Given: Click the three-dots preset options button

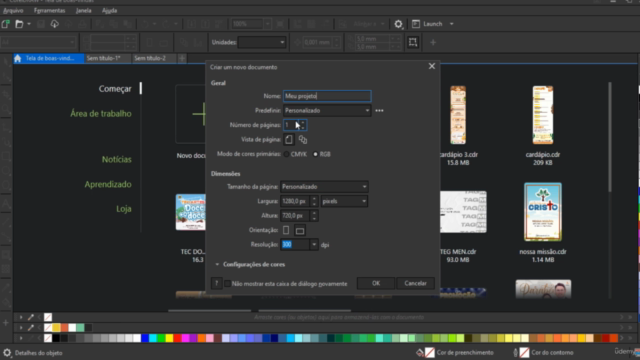Looking at the screenshot, I should click(379, 111).
